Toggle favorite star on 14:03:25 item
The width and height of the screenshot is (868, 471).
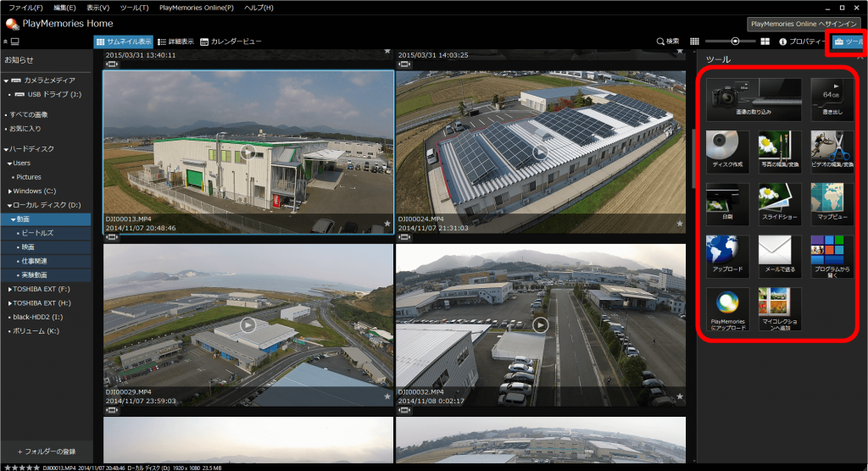[680, 52]
